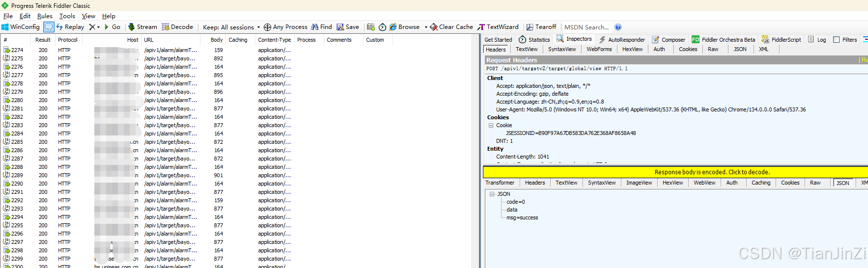Open the Help menu
Viewport: 868px width, 268px height.
(x=109, y=16)
